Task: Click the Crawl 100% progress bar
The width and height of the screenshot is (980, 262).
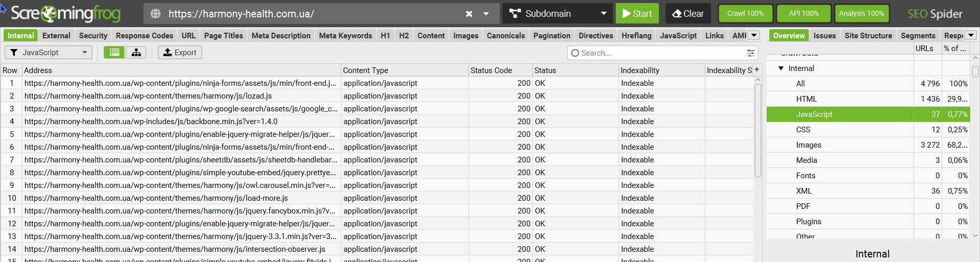Action: 745,14
